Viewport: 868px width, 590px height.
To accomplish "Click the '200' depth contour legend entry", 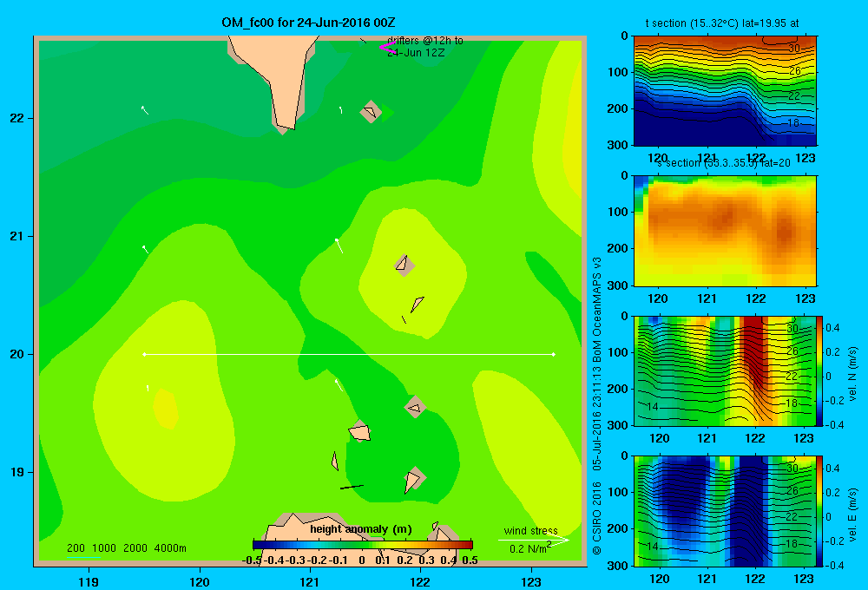I will coord(76,548).
